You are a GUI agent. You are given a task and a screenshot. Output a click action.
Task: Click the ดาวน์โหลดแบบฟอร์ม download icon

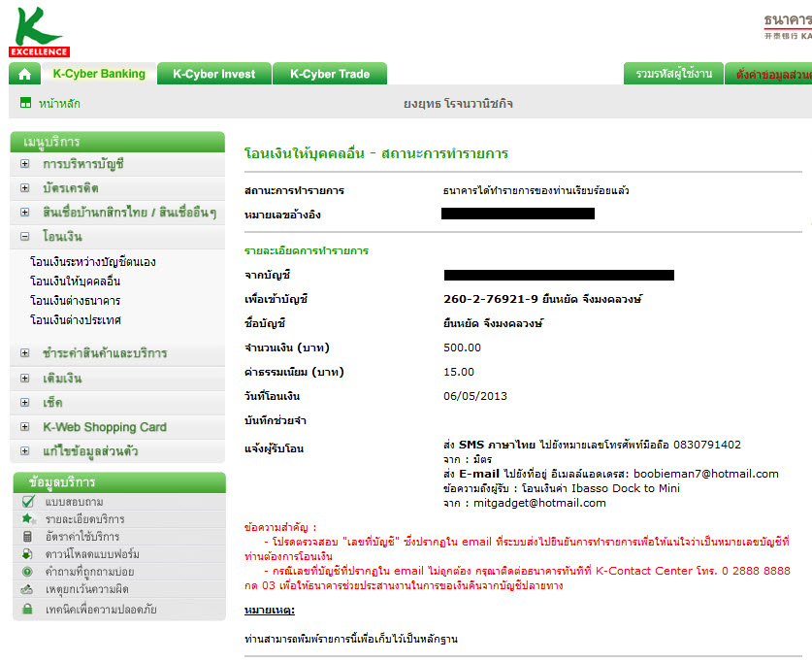[27, 554]
